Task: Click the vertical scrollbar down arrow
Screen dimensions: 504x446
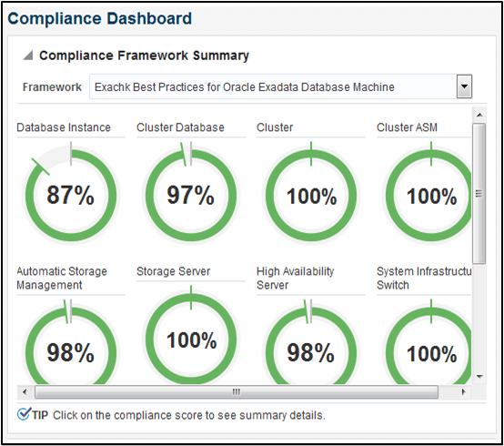Action: point(479,377)
